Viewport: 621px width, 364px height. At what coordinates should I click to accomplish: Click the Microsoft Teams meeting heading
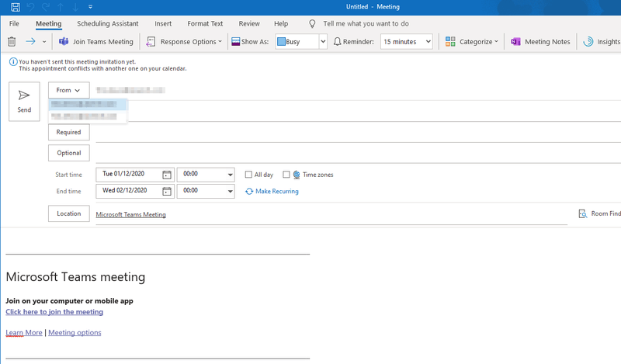coord(75,277)
